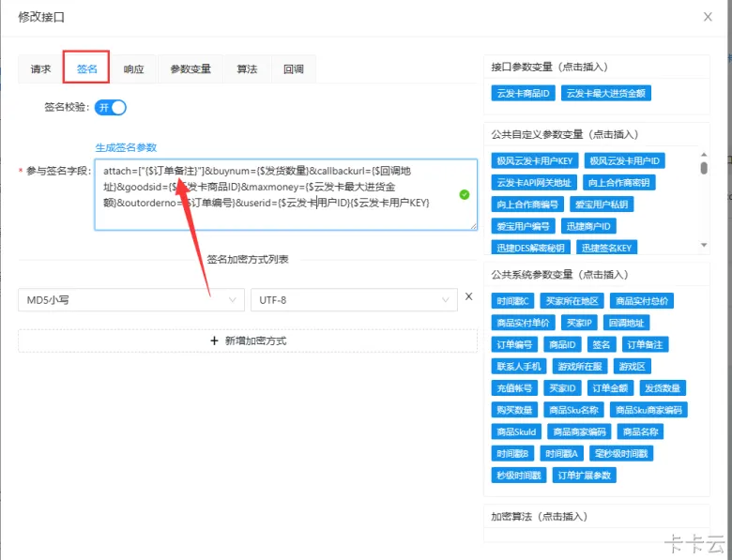Toggle the 签名校验 switch off
This screenshot has height=560, width=732.
[110, 107]
